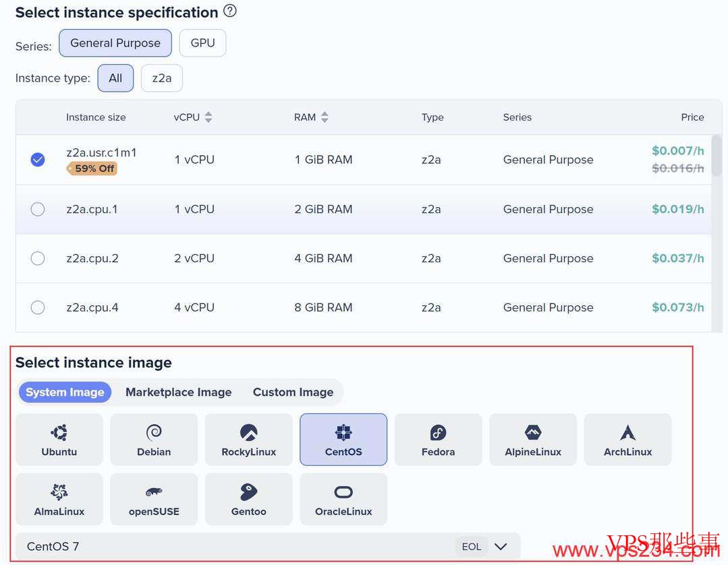Image resolution: width=728 pixels, height=565 pixels.
Task: Click the instance table vertical scrollbar
Action: tap(717, 155)
